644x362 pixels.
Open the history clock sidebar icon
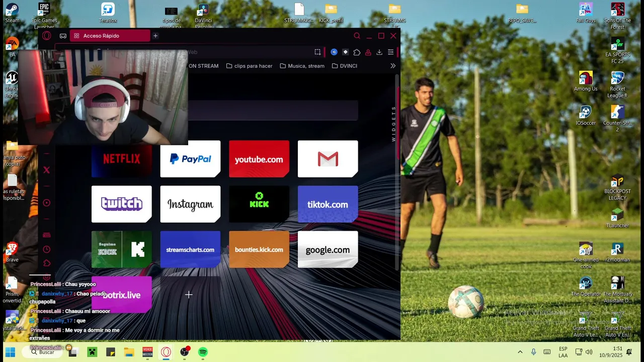46,249
